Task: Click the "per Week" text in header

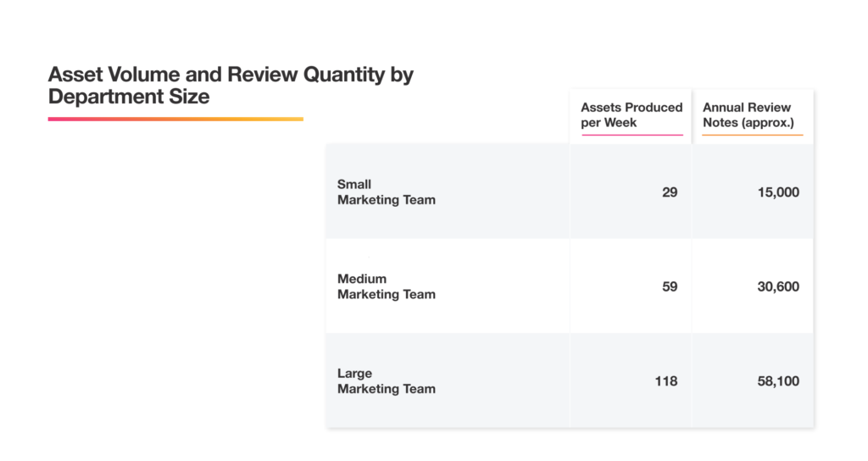Action: tap(609, 123)
